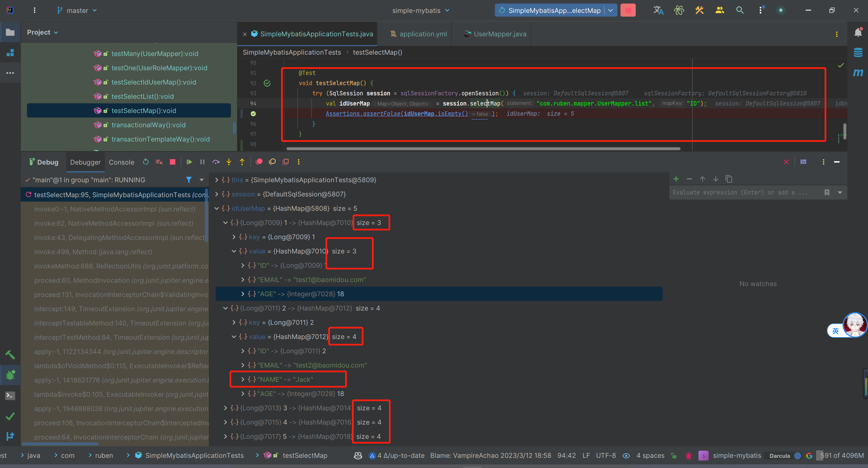Click the Step Over icon
868x468 pixels.
pyautogui.click(x=216, y=162)
